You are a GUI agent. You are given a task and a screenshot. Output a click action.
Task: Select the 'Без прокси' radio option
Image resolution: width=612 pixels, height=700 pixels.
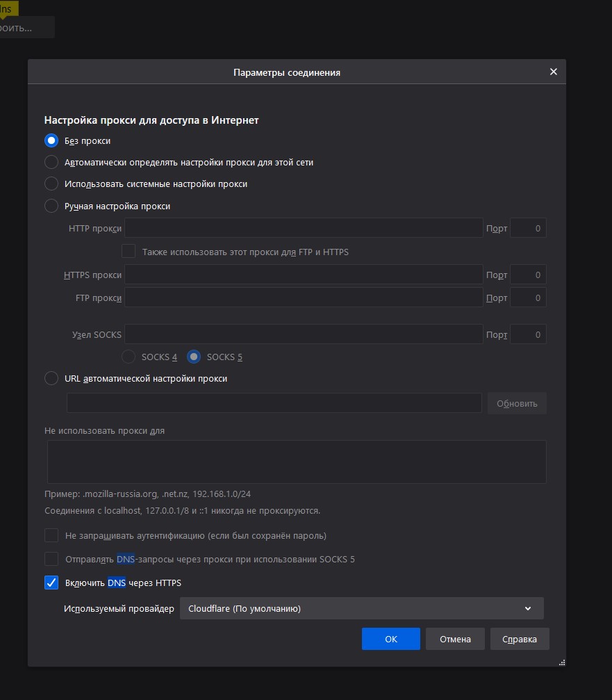pyautogui.click(x=51, y=140)
